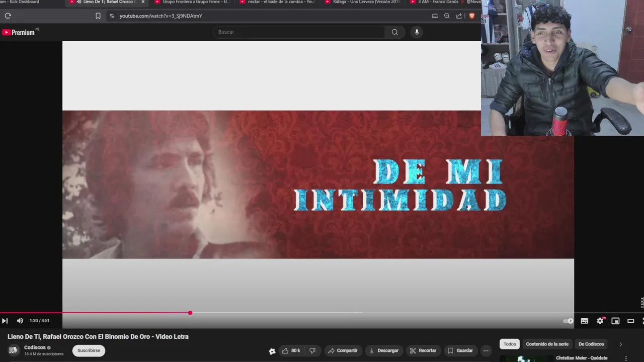The width and height of the screenshot is (644, 362).
Task: Focus the Buscar search field
Action: (299, 32)
